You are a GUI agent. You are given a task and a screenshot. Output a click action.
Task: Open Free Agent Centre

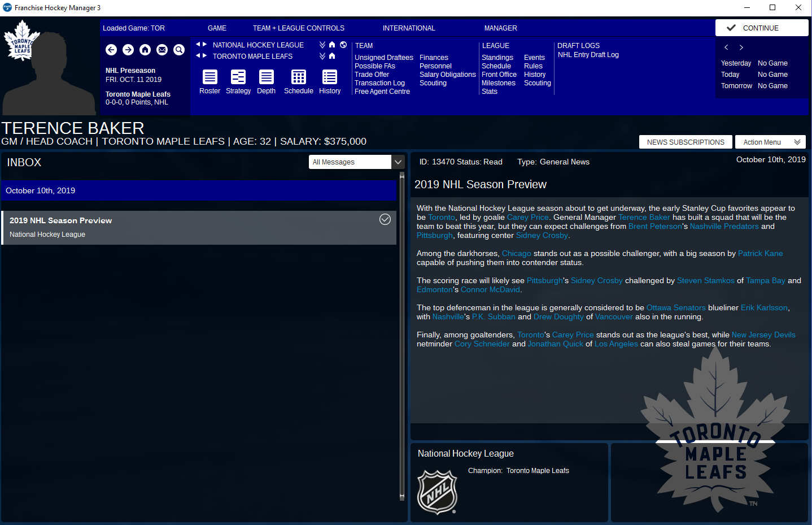point(382,92)
